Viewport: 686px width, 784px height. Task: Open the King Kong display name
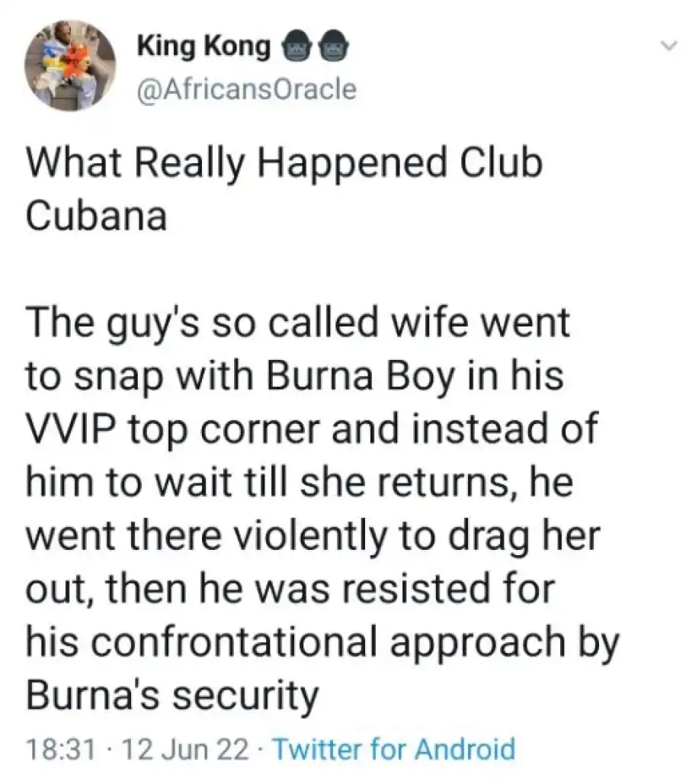click(x=204, y=49)
